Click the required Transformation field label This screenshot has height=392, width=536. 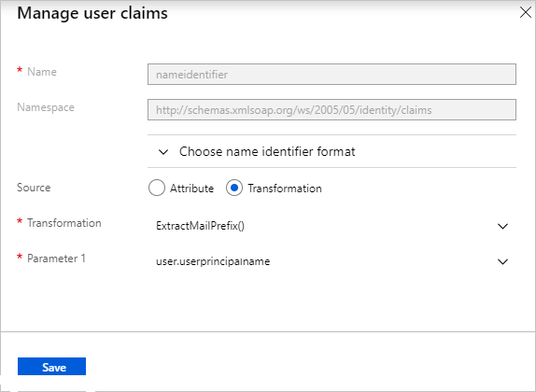pos(63,223)
